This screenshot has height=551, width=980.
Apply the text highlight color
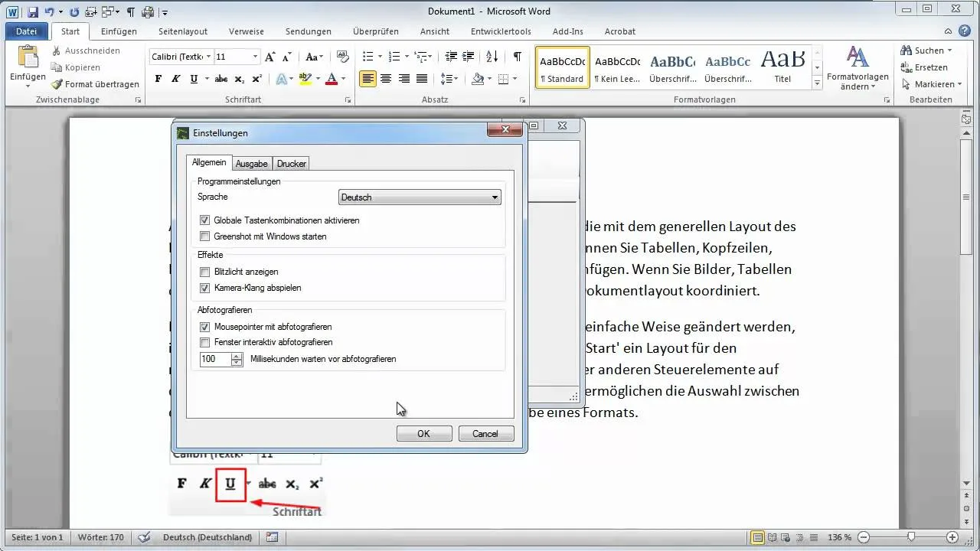pyautogui.click(x=305, y=79)
